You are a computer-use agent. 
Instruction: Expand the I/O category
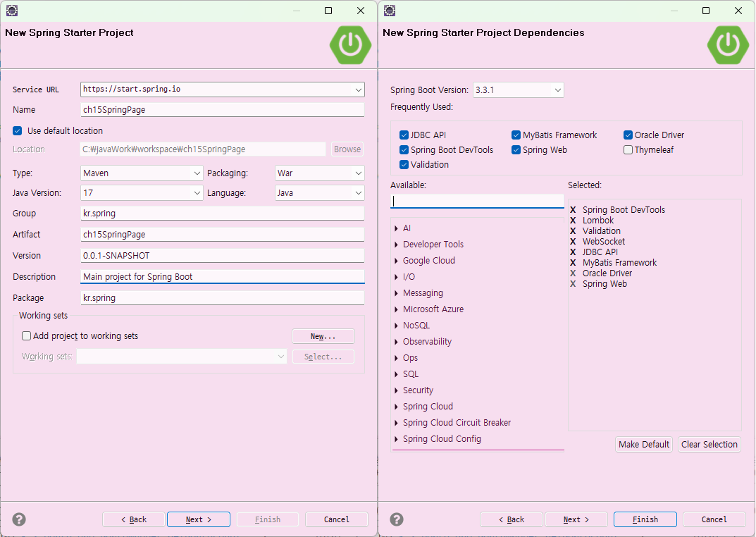point(397,277)
